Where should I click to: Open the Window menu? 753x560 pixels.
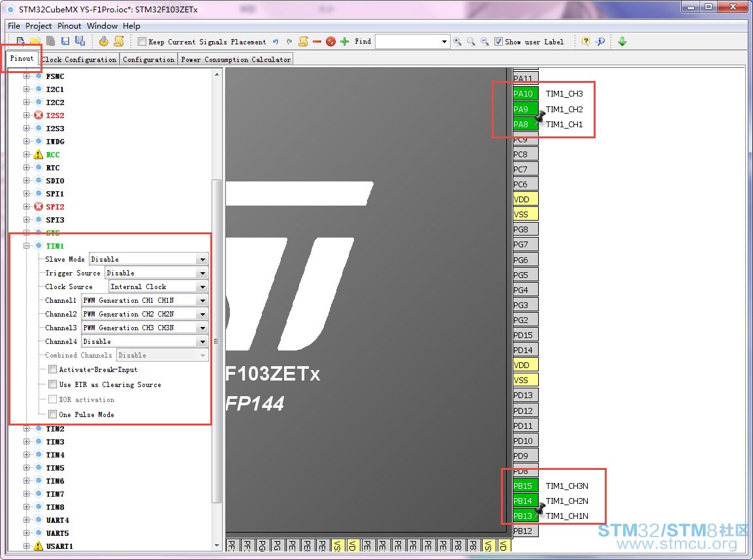102,26
